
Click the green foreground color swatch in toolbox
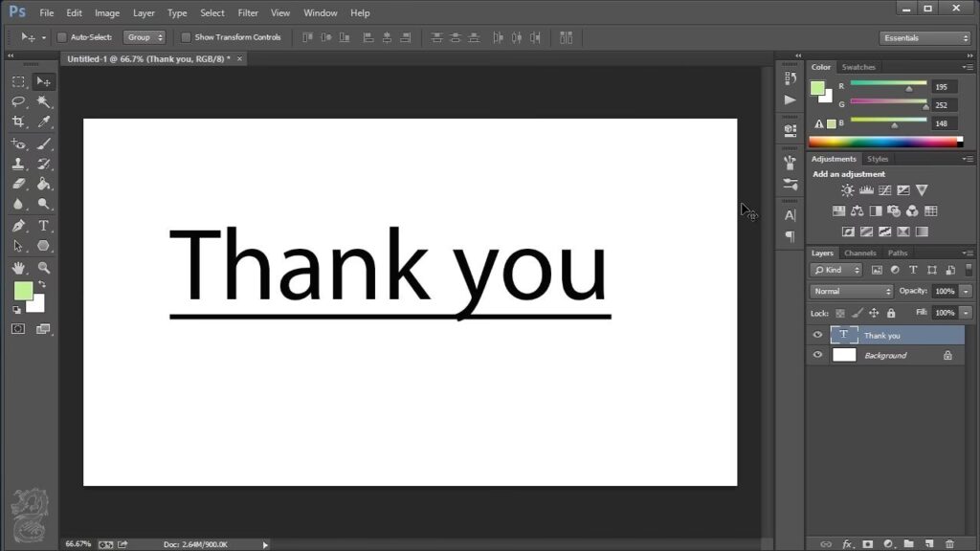23,290
